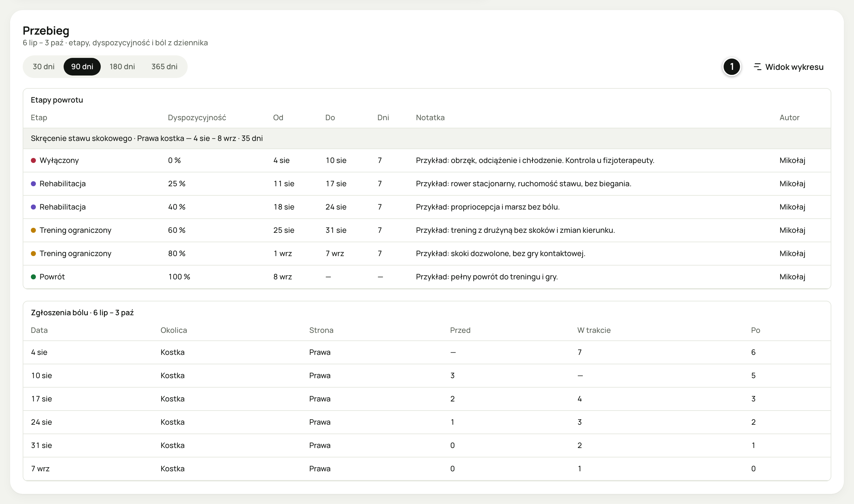Viewport: 854px width, 504px height.
Task: Select the 365 dni period
Action: (x=164, y=67)
